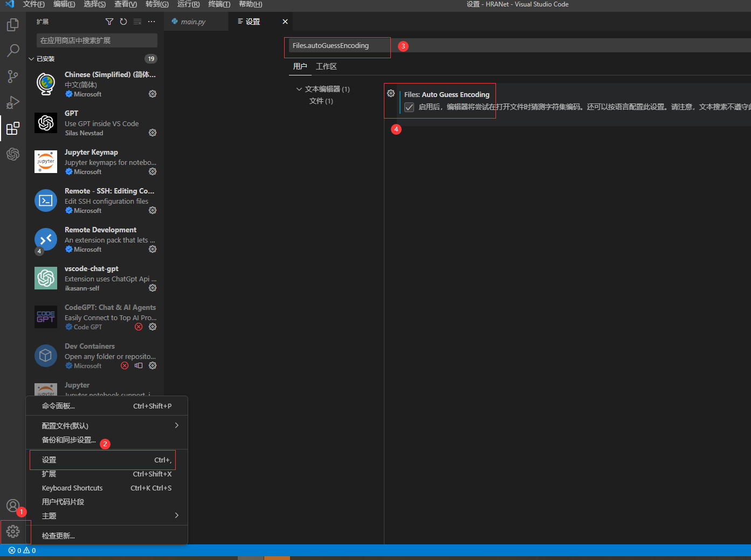The image size is (751, 560).
Task: Click the installed count badge 19
Action: point(151,59)
